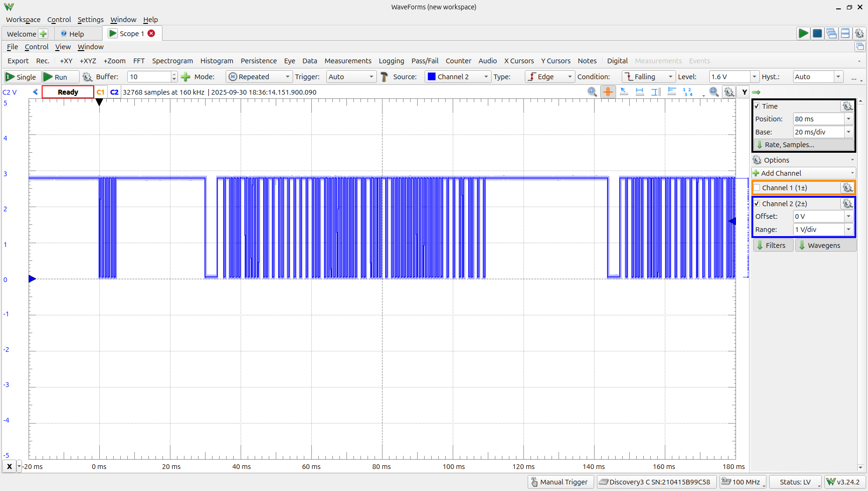
Task: Click the Manual Trigger button
Action: click(560, 482)
